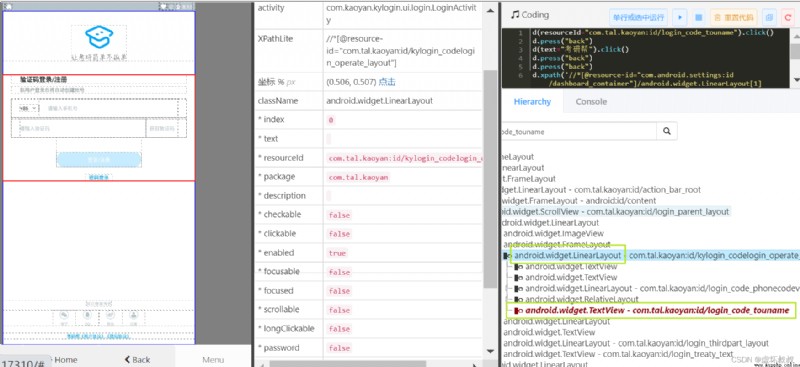The height and width of the screenshot is (367, 800).
Task: Tap the Back button below device screen
Action: click(x=137, y=360)
